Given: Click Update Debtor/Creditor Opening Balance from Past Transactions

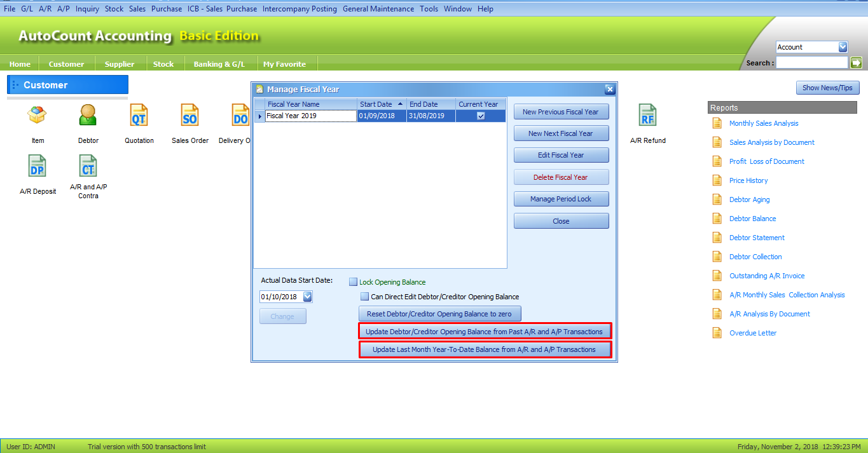Looking at the screenshot, I should coord(485,332).
